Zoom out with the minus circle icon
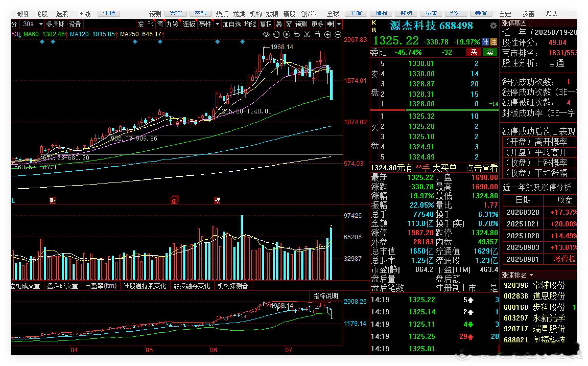 click(x=338, y=34)
